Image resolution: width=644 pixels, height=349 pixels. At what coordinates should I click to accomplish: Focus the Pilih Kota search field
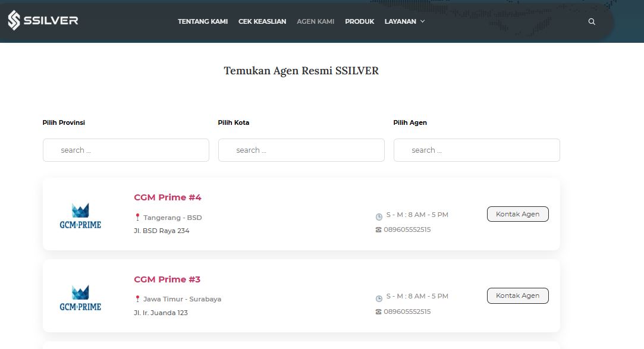[301, 150]
